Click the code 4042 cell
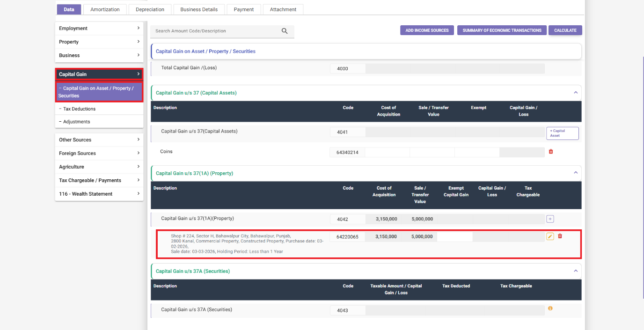This screenshot has height=330, width=644. (x=347, y=219)
